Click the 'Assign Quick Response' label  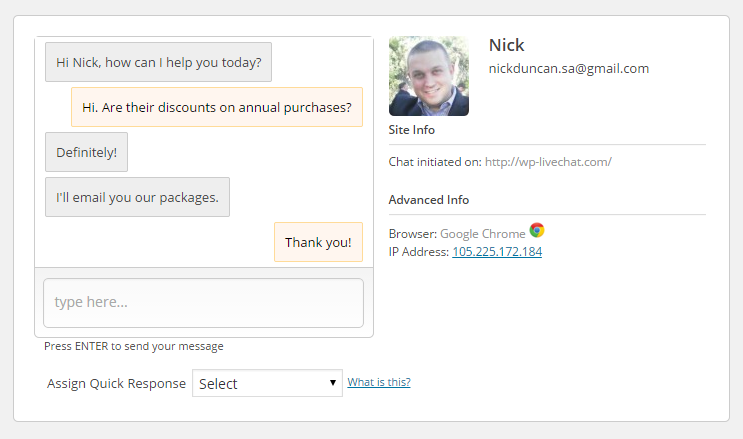(x=116, y=383)
